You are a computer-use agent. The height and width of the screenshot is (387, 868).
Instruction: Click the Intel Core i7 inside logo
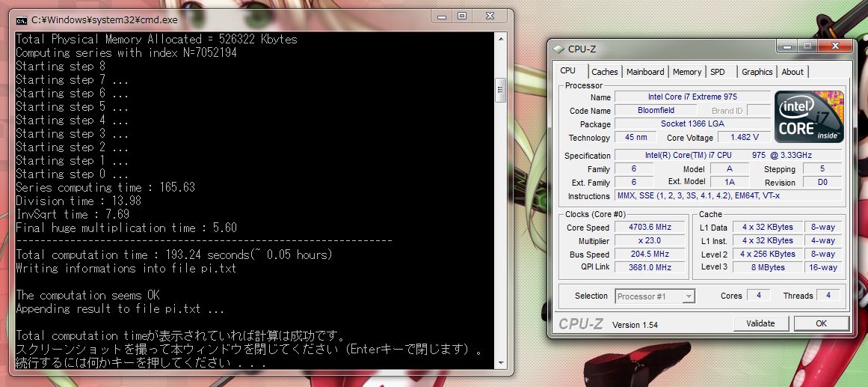pos(809,117)
